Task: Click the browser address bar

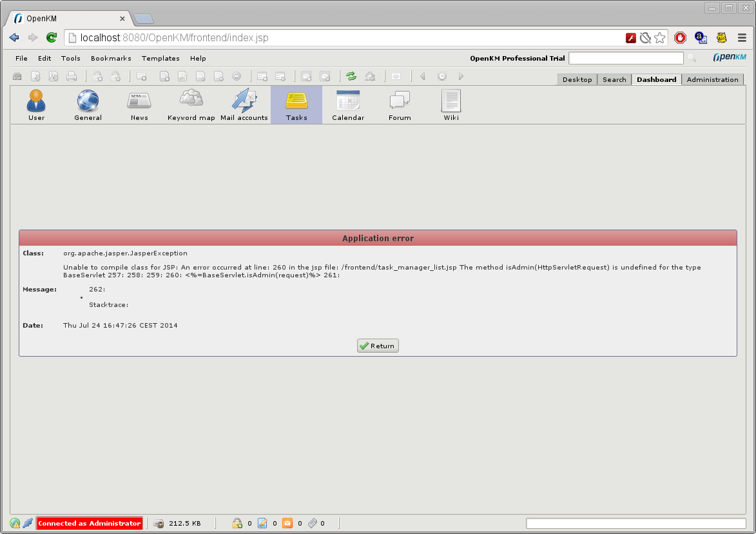Action: click(258, 37)
